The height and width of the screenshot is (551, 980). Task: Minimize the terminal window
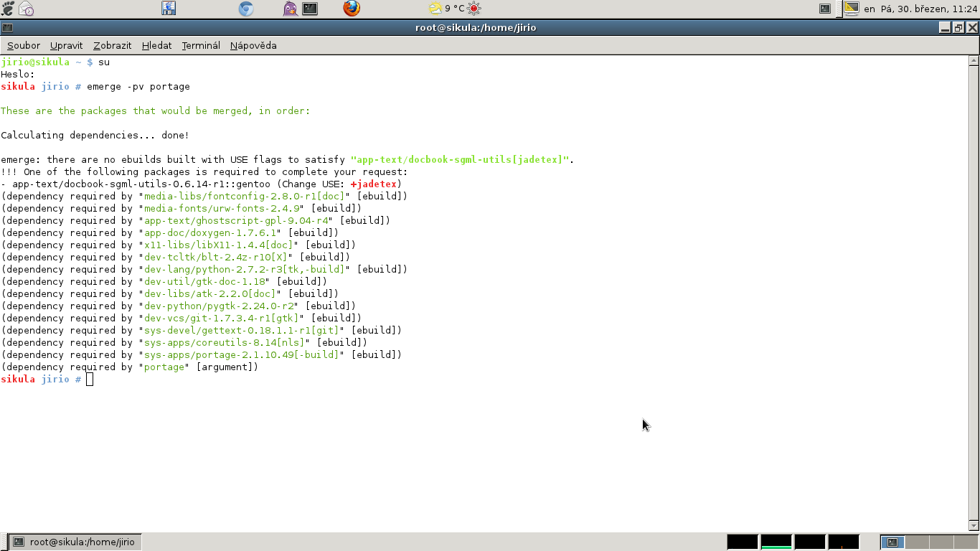point(945,27)
